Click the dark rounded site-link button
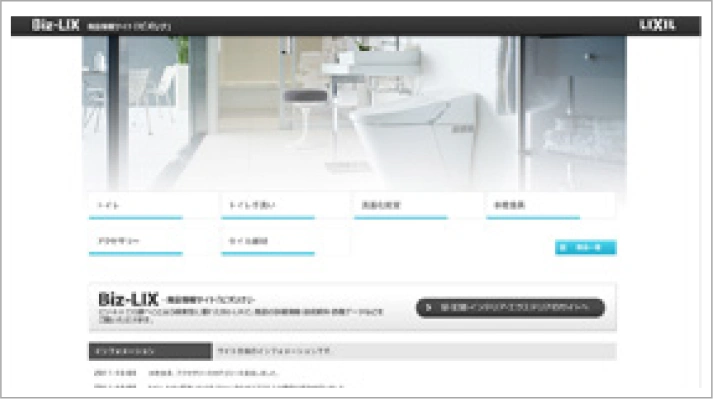 tap(510, 308)
